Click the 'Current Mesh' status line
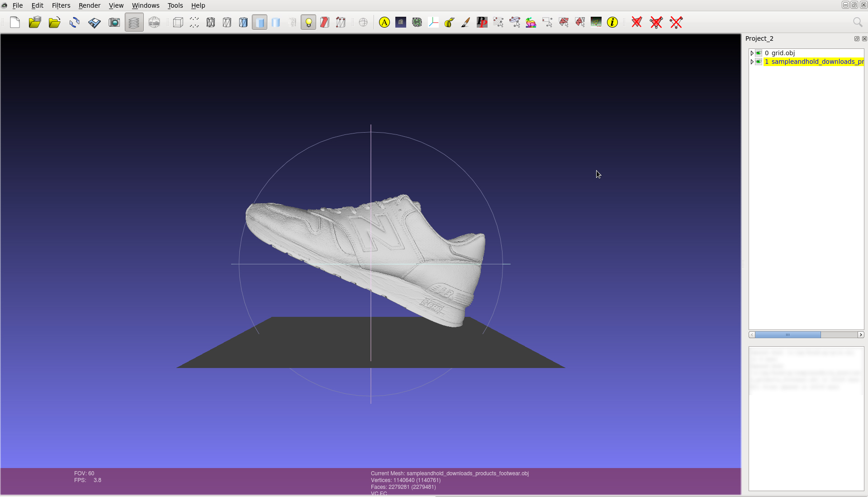 (x=450, y=473)
